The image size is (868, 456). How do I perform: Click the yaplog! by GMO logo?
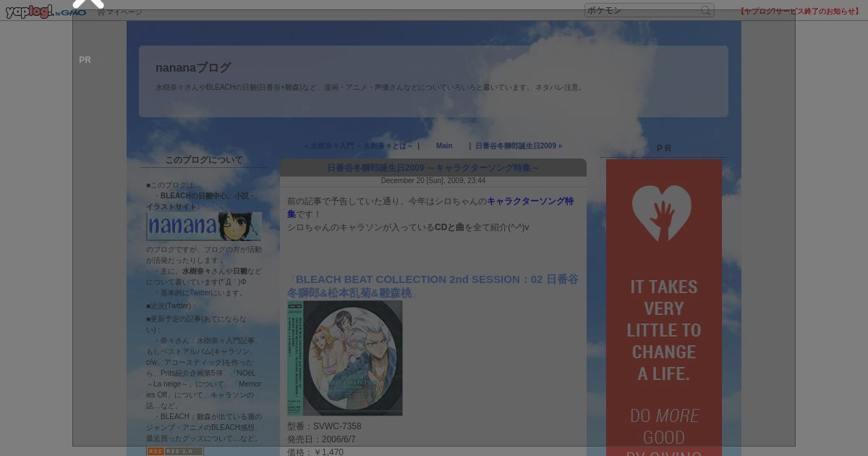coord(46,12)
